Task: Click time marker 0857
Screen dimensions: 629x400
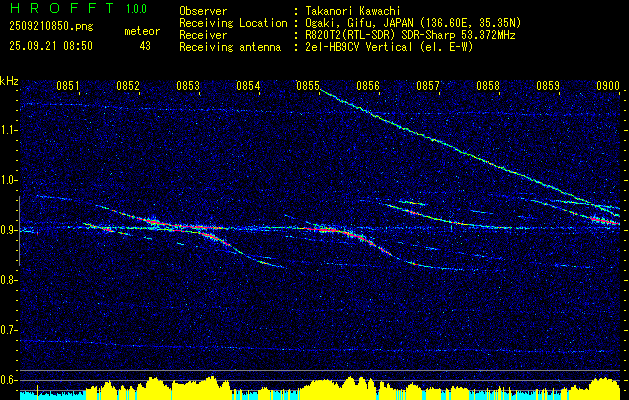Action: tap(428, 86)
